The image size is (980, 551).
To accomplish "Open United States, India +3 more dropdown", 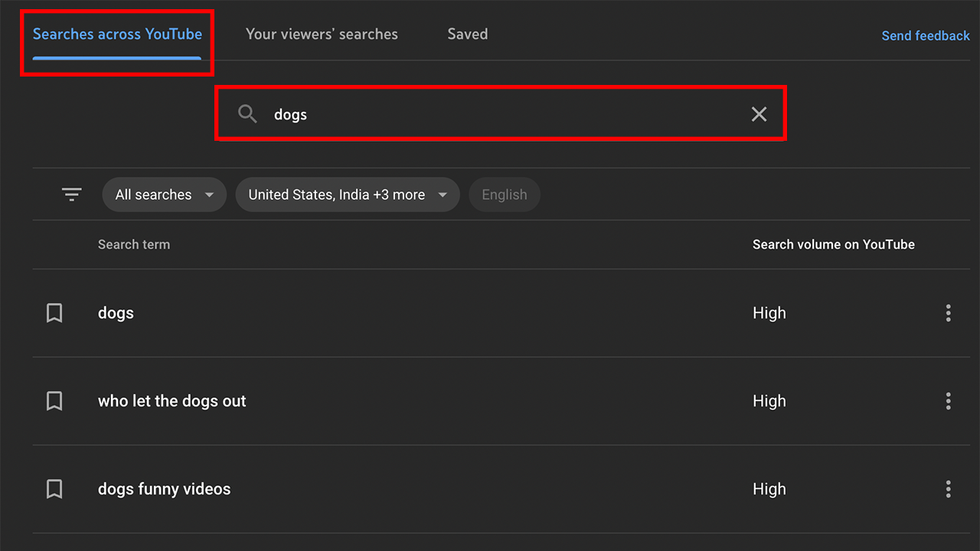I will [x=348, y=194].
